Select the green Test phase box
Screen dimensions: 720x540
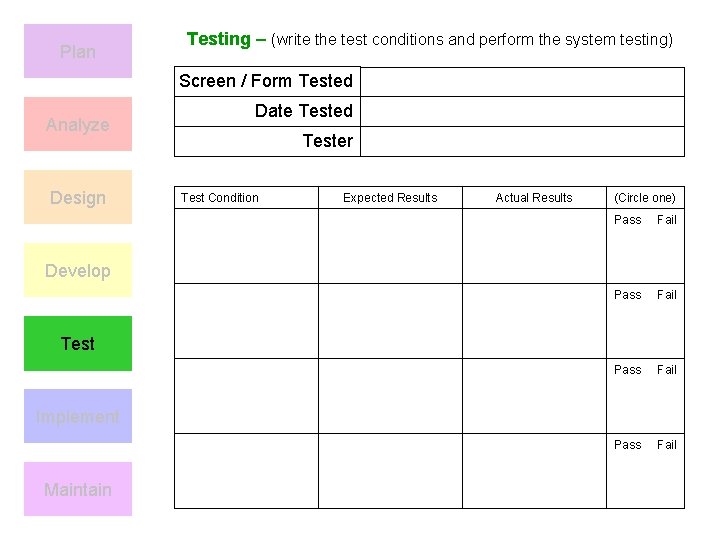78,343
